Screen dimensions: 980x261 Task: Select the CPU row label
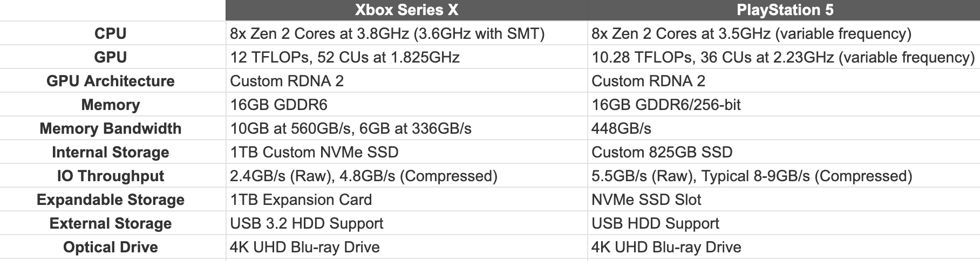point(111,33)
